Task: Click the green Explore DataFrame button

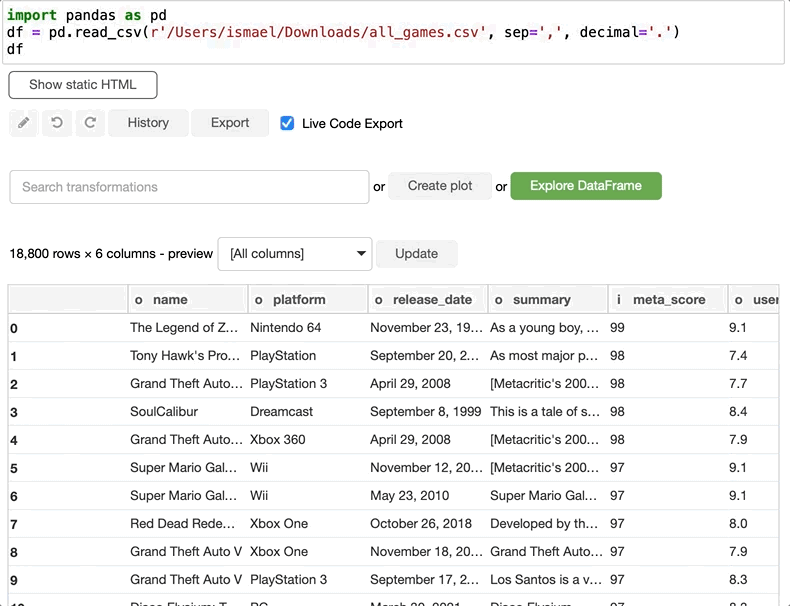Action: [585, 186]
